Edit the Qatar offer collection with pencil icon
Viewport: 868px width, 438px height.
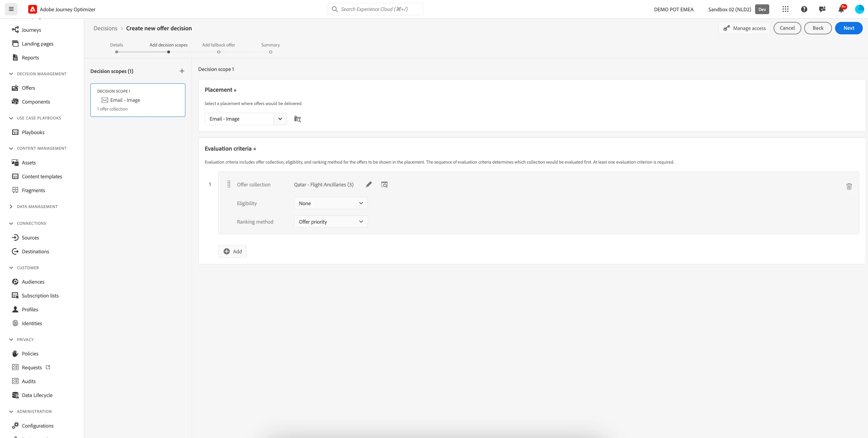point(369,184)
